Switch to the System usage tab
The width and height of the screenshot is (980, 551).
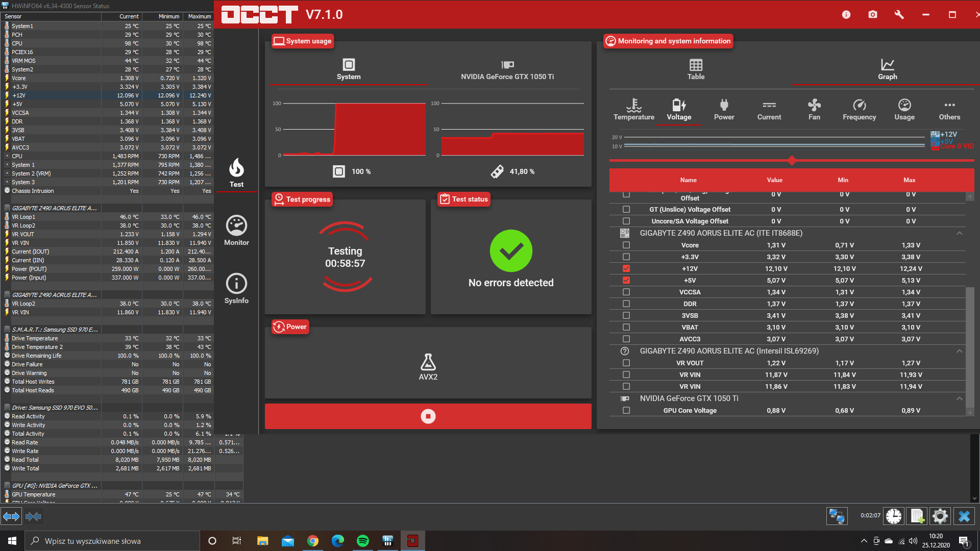click(349, 70)
